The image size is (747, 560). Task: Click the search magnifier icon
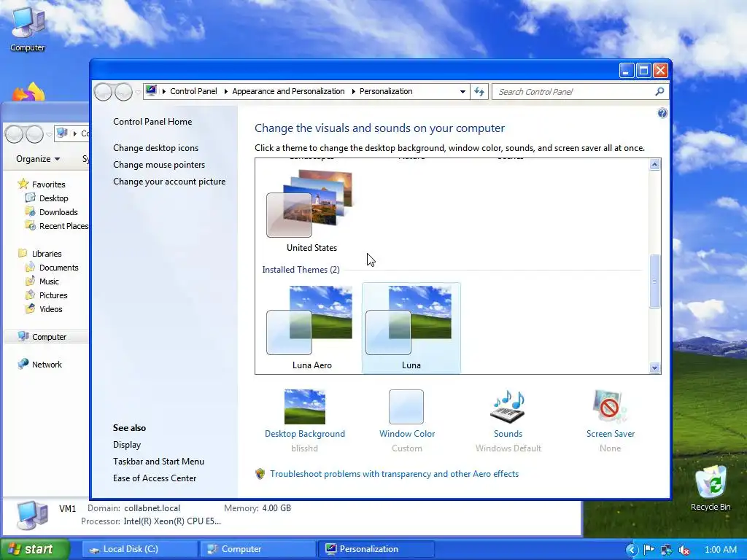pos(659,91)
